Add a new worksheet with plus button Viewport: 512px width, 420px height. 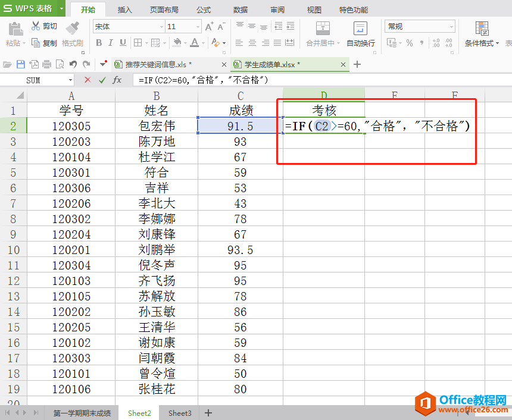[208, 413]
